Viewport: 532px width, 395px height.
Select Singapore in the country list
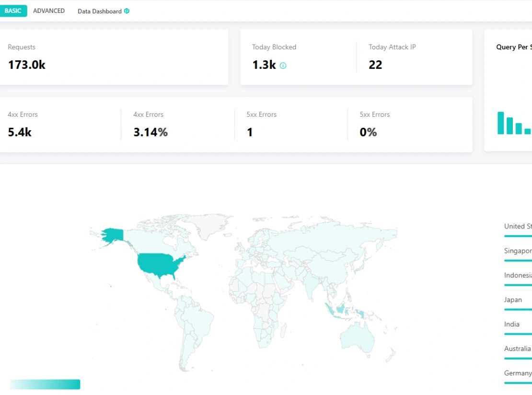[x=518, y=251]
